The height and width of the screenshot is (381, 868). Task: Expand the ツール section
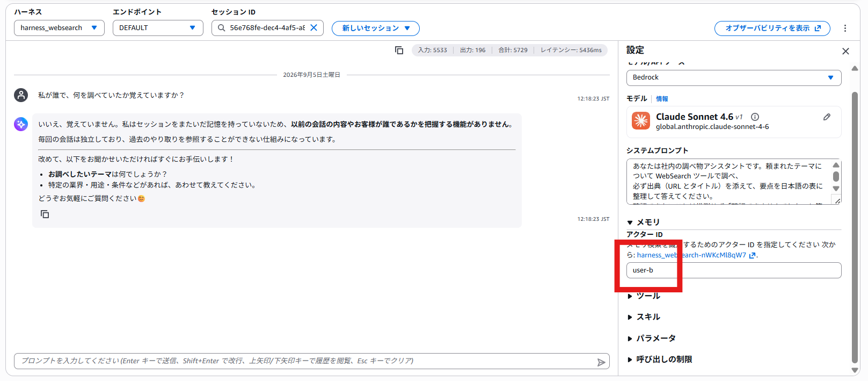[x=644, y=296]
